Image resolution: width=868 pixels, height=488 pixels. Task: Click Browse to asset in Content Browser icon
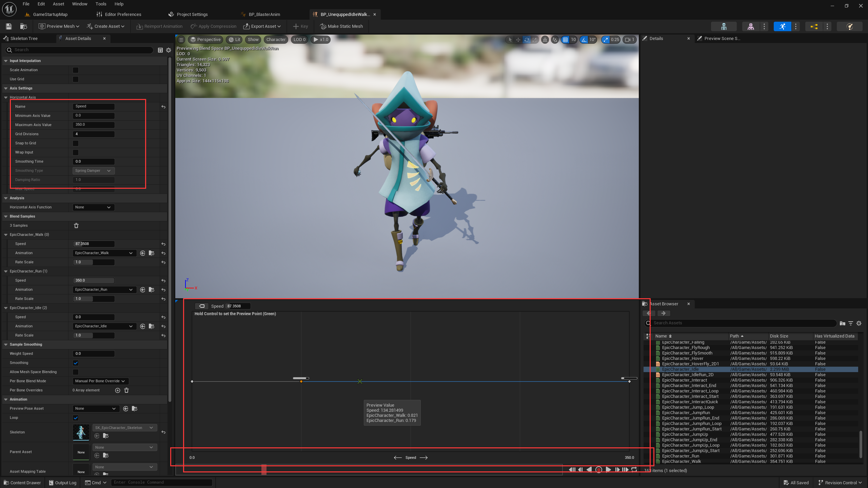click(x=24, y=26)
